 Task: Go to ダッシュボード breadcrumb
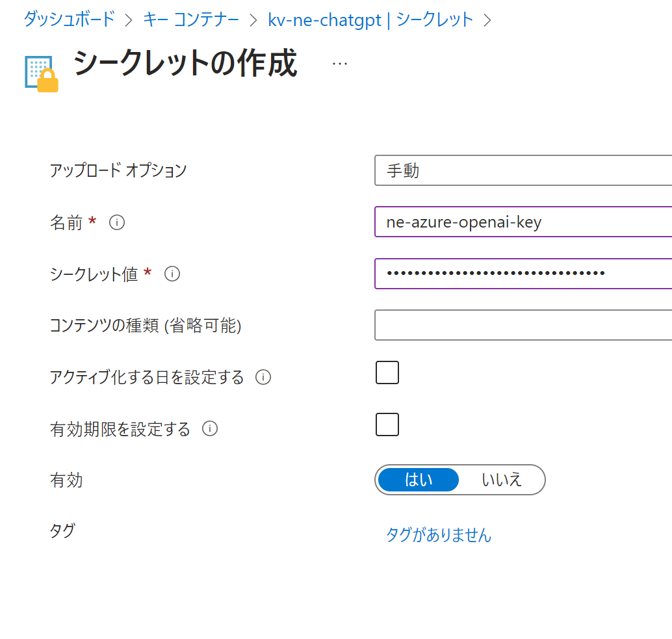[x=69, y=19]
